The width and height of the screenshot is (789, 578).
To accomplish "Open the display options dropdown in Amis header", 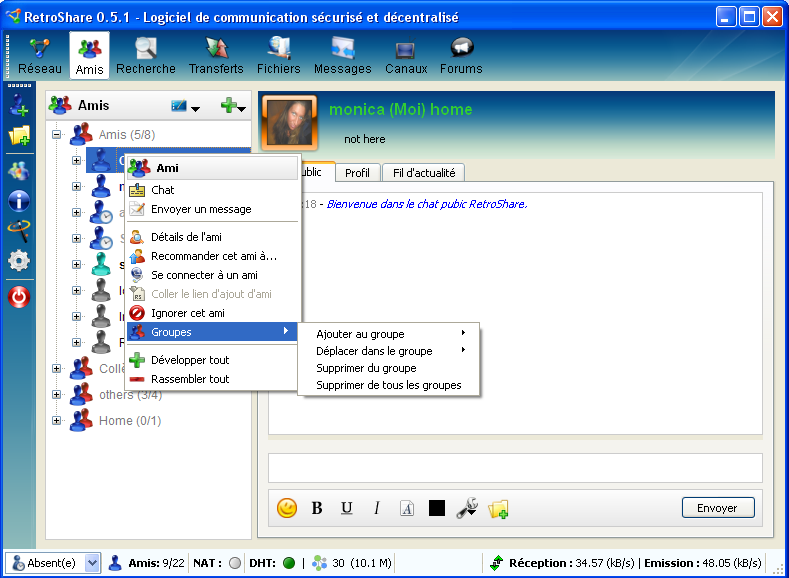I will click(185, 106).
